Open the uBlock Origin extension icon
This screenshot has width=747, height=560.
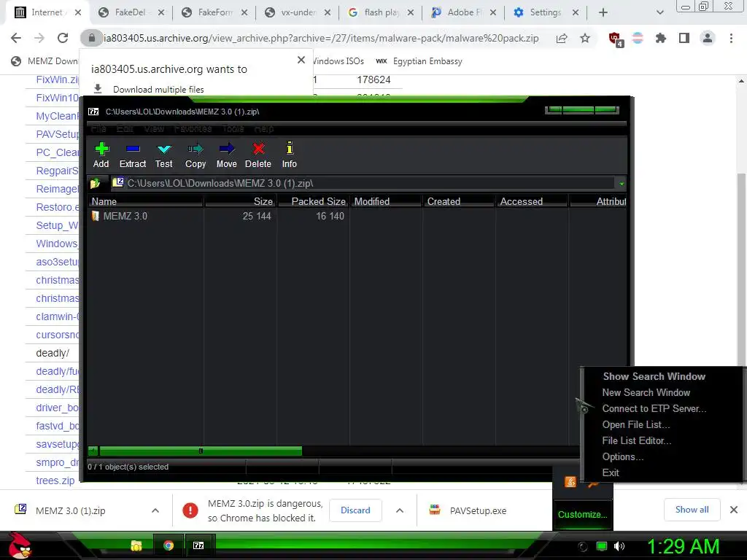pyautogui.click(x=615, y=39)
